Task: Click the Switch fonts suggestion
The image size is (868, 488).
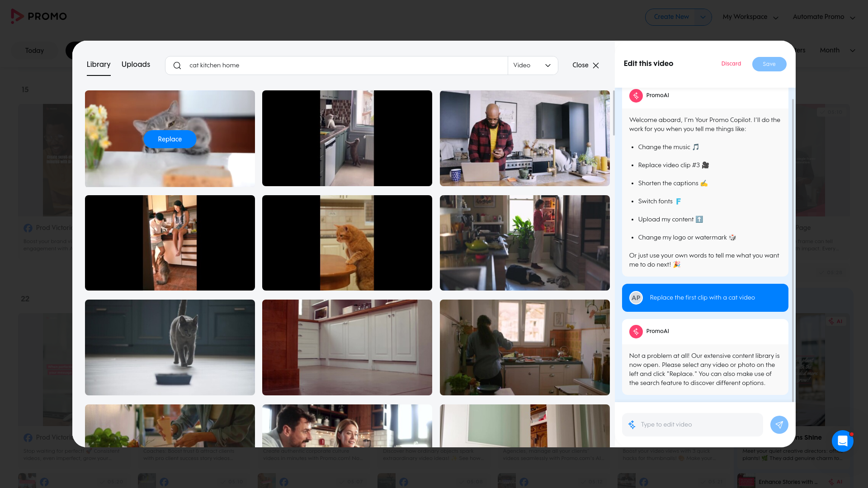Action: 659,202
